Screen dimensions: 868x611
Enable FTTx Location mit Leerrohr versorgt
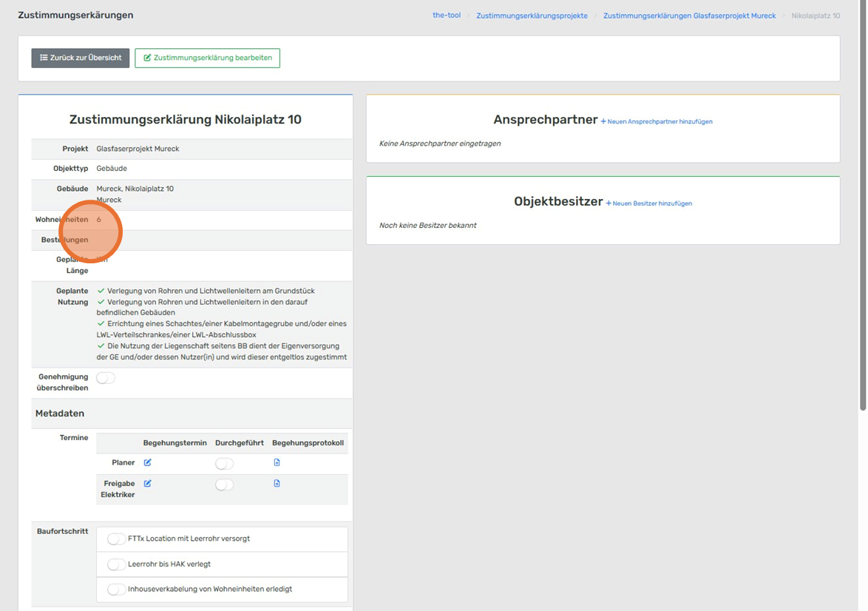coord(116,539)
